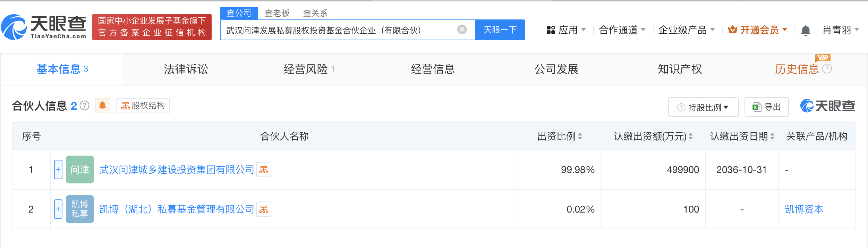Click the TianYanCha logo in header
This screenshot has height=248, width=868.
point(44,27)
